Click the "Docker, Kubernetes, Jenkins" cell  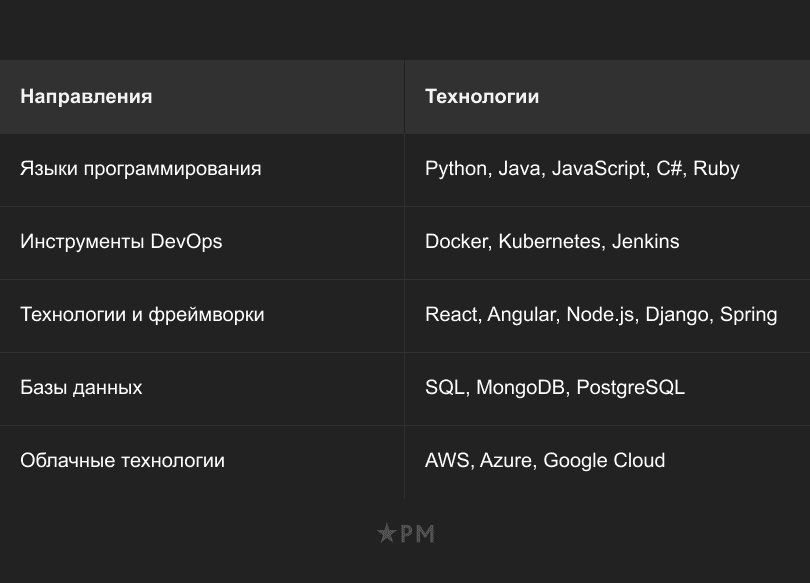tap(608, 243)
